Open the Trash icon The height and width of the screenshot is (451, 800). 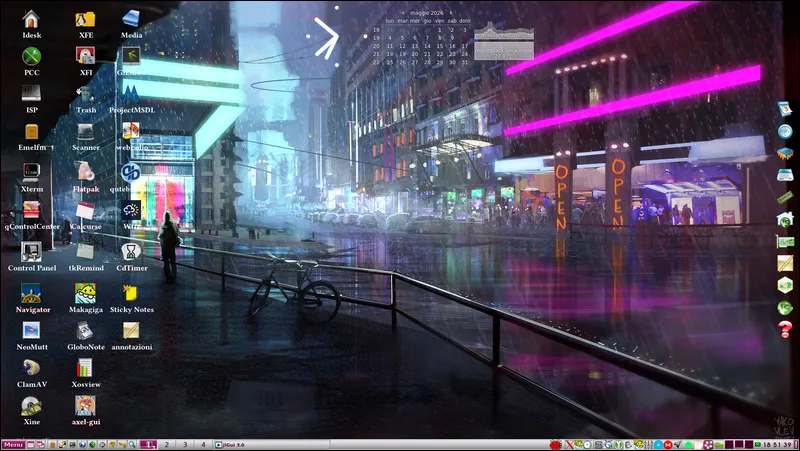pyautogui.click(x=85, y=95)
